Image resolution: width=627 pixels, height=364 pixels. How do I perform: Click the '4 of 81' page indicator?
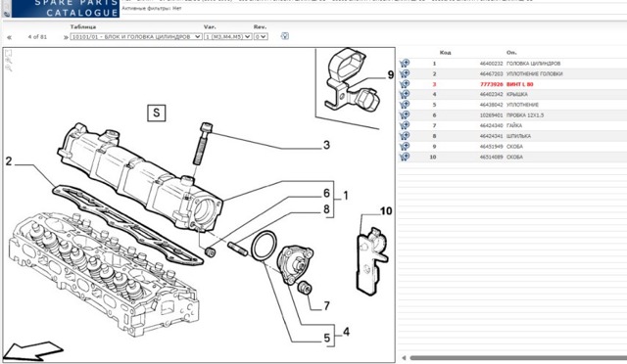click(37, 37)
